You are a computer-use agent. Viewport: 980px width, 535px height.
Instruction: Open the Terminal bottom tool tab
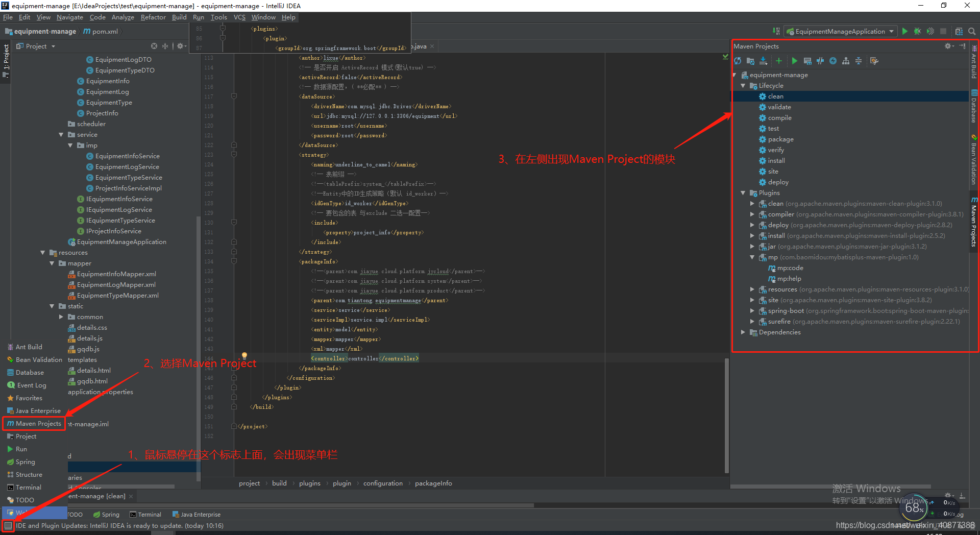(145, 515)
